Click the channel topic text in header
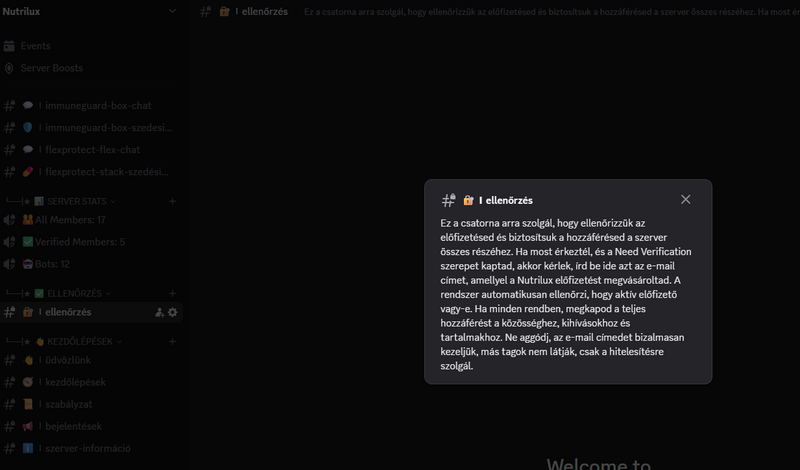800x470 pixels. pyautogui.click(x=540, y=12)
